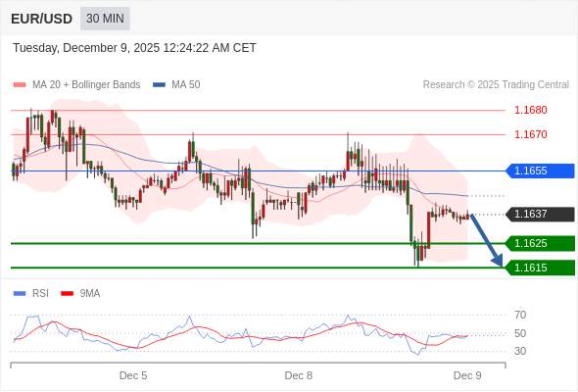Click the black 1.1637 current price tag
The image size is (578, 392).
click(x=541, y=215)
